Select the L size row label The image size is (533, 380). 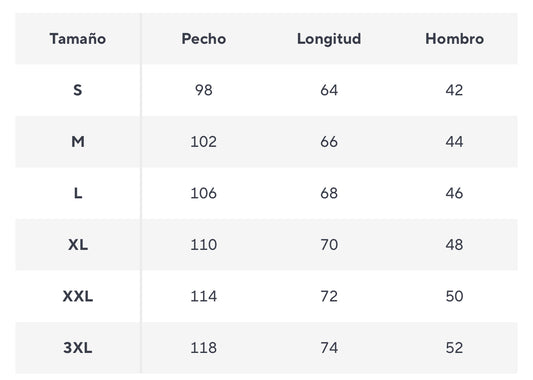pyautogui.click(x=78, y=193)
